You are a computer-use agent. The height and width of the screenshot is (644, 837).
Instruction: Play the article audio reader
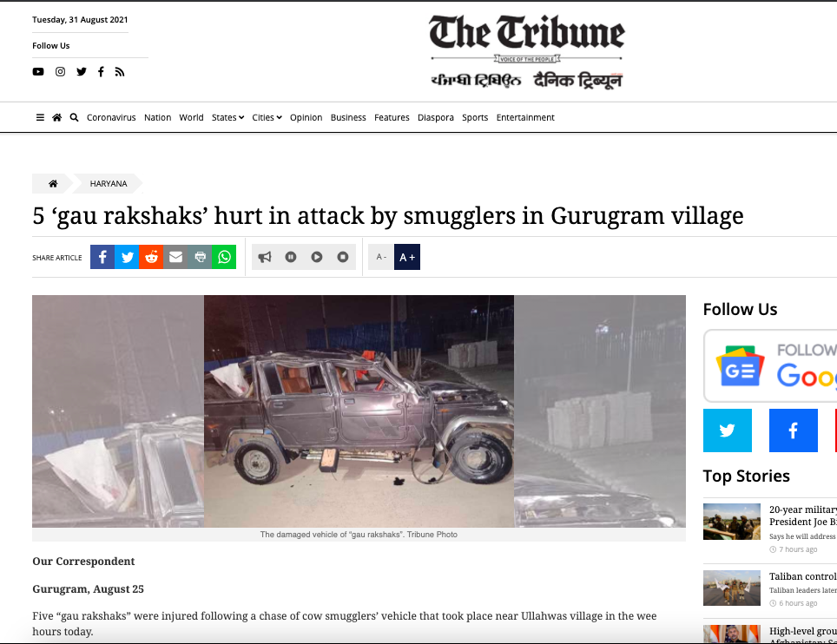click(317, 257)
